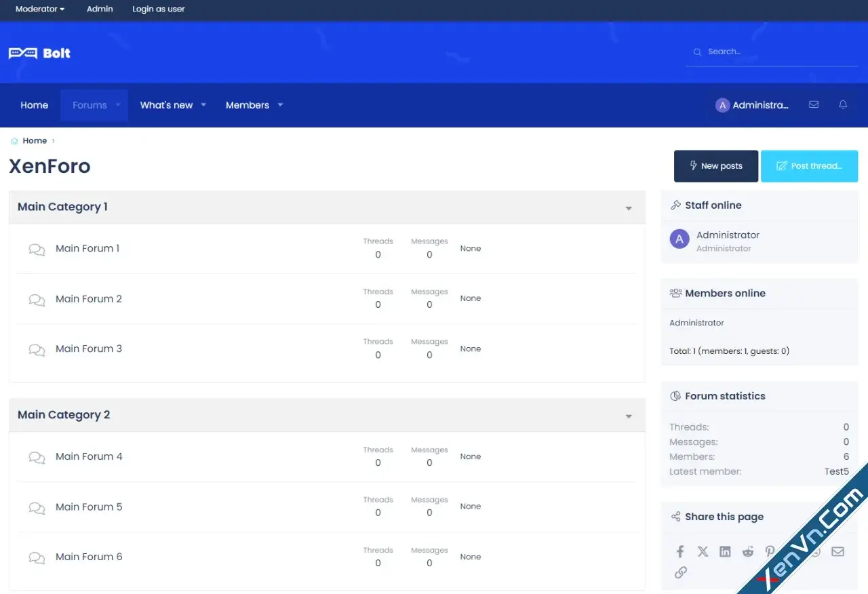Share this page on Reddit
Screen dimensions: 868x594
(747, 551)
